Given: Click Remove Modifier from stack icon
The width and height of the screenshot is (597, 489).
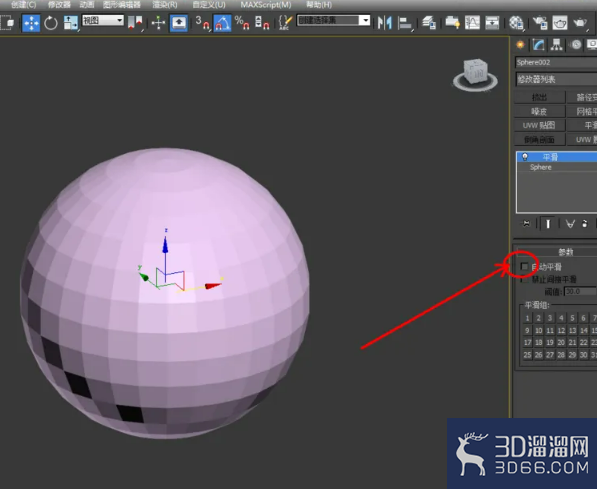Looking at the screenshot, I should click(x=585, y=224).
